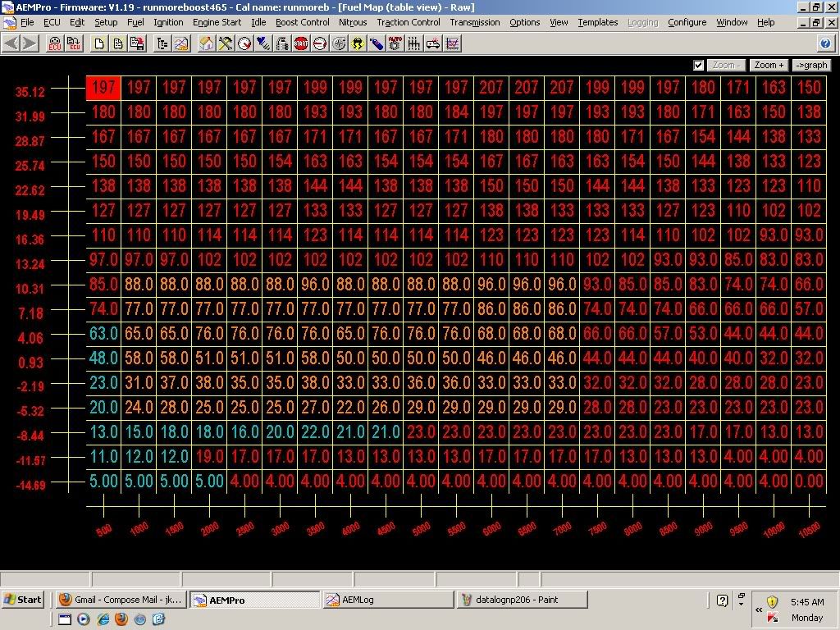The height and width of the screenshot is (630, 840).
Task: Click the yellow security shield tray icon
Action: pyautogui.click(x=772, y=601)
